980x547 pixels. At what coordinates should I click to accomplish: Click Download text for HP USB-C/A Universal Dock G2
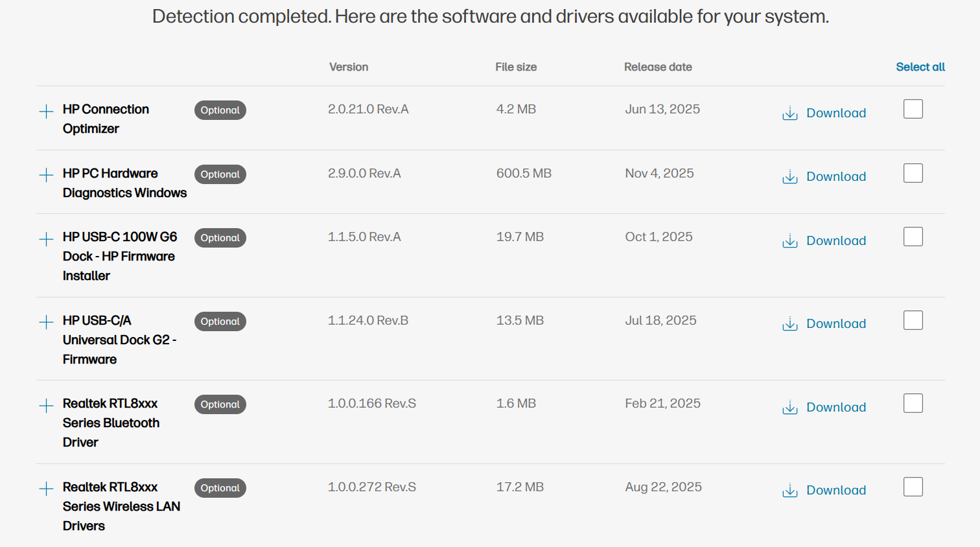pos(836,323)
